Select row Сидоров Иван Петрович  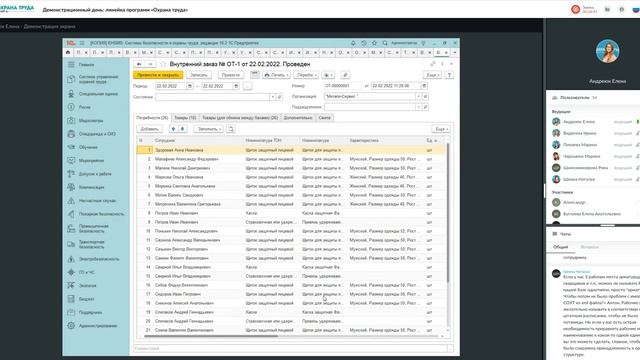pos(291,294)
